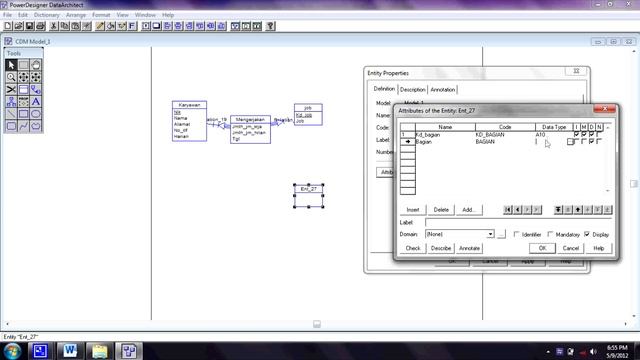Click the Delete button in attributes dialog

point(441,210)
